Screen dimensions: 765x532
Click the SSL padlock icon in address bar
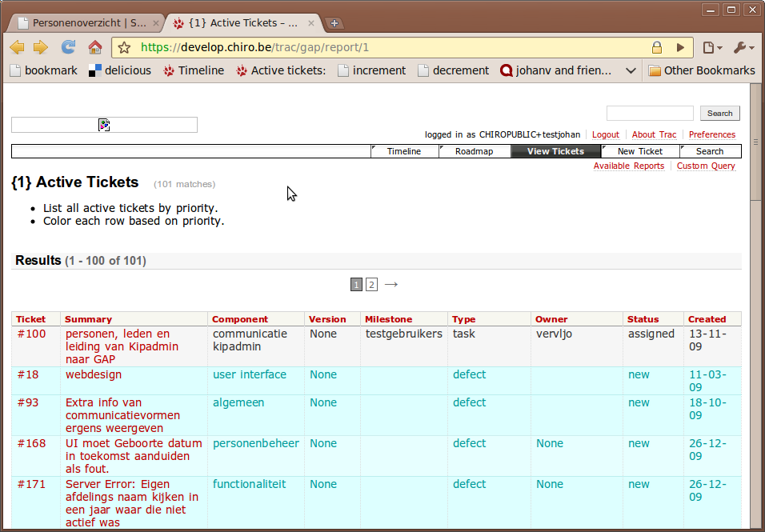(657, 47)
